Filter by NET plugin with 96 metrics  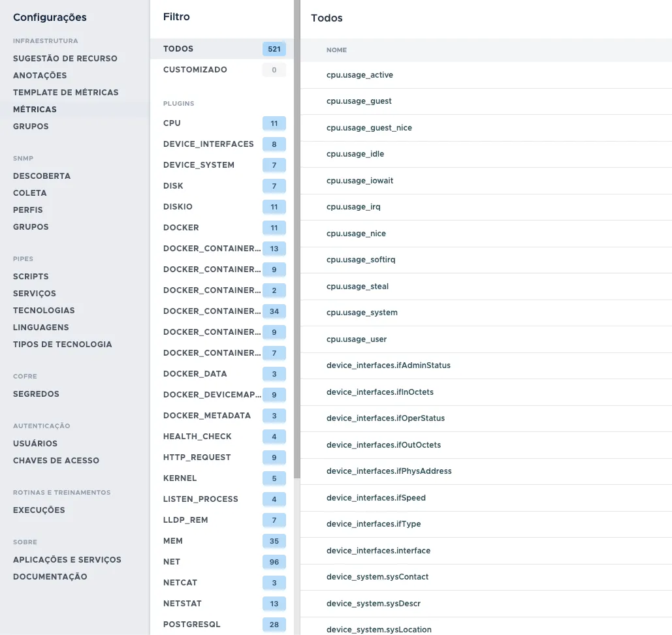(x=222, y=562)
